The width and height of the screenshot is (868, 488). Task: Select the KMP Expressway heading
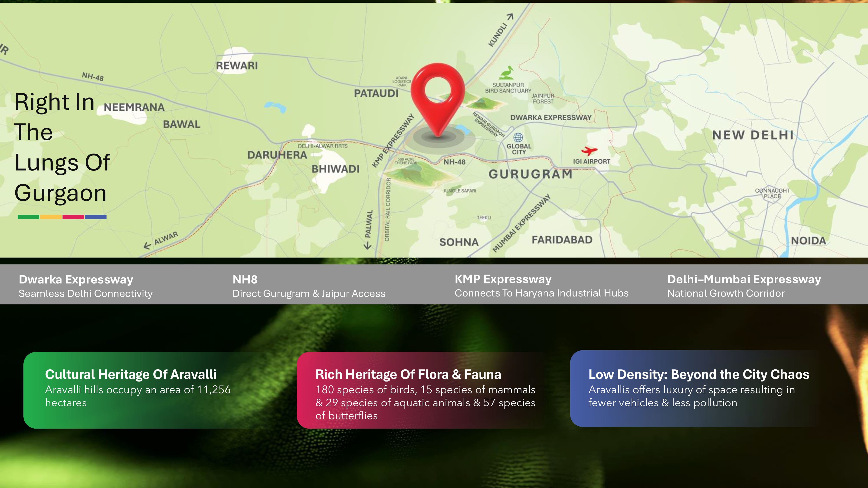click(503, 279)
